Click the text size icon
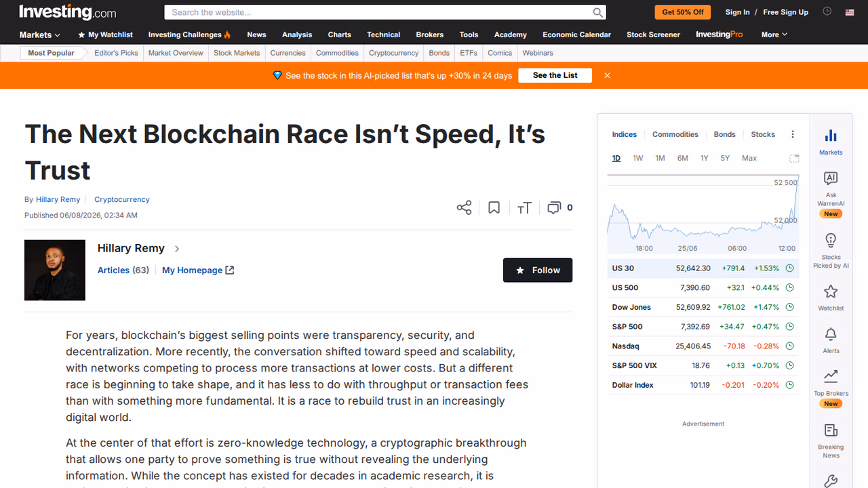The width and height of the screenshot is (868, 488). pyautogui.click(x=524, y=208)
